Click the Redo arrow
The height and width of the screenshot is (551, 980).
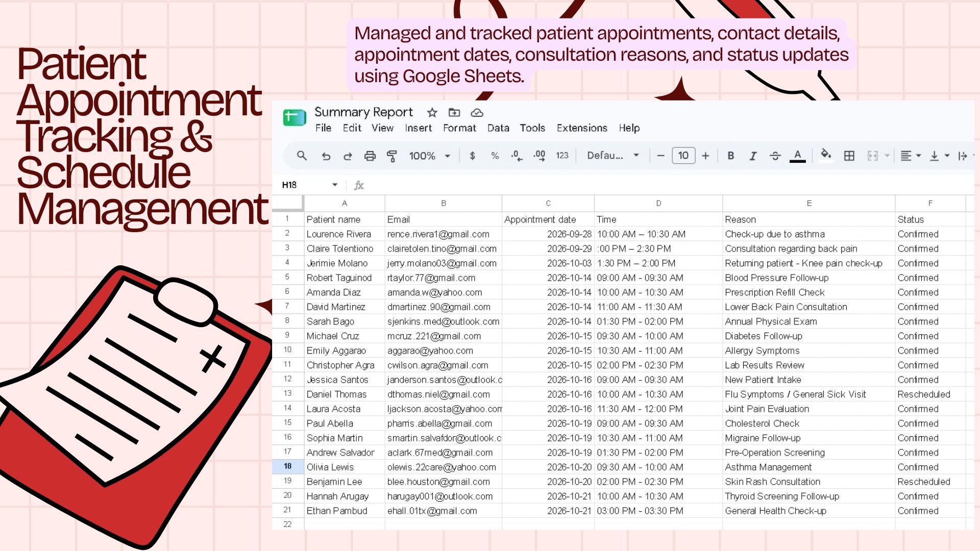pyautogui.click(x=348, y=156)
